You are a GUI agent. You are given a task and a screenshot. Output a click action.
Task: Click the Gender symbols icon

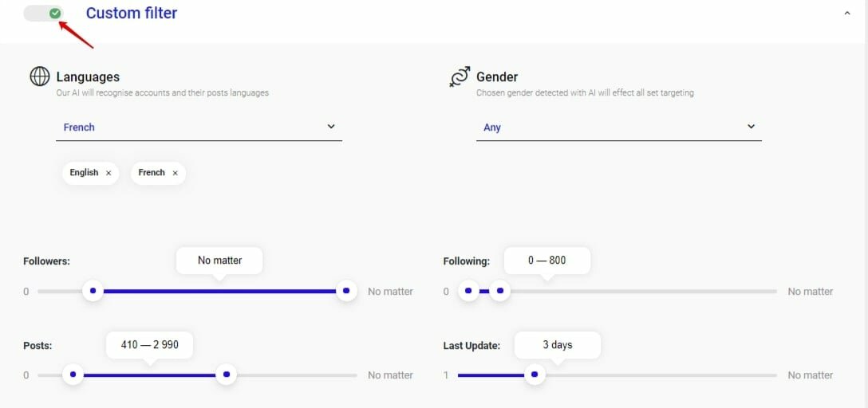(x=460, y=76)
